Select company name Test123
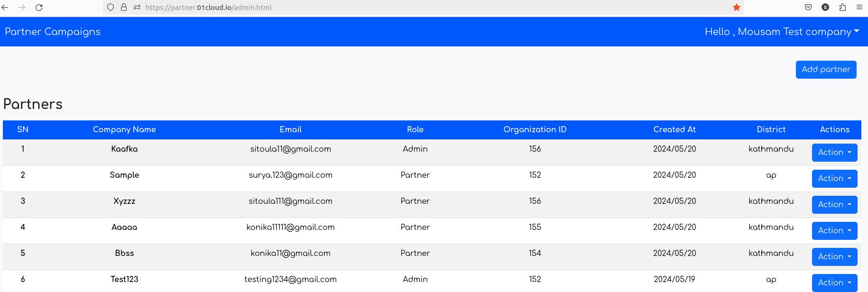868x292 pixels. (124, 279)
